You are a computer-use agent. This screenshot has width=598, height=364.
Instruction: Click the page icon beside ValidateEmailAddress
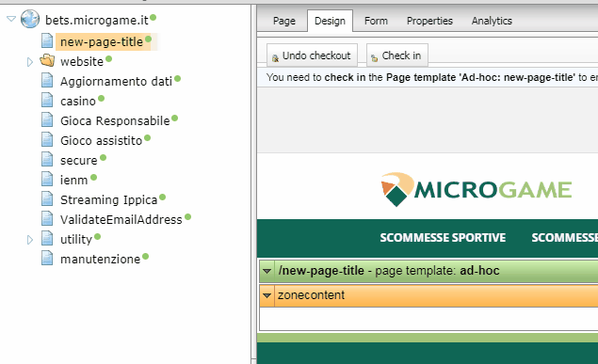47,219
